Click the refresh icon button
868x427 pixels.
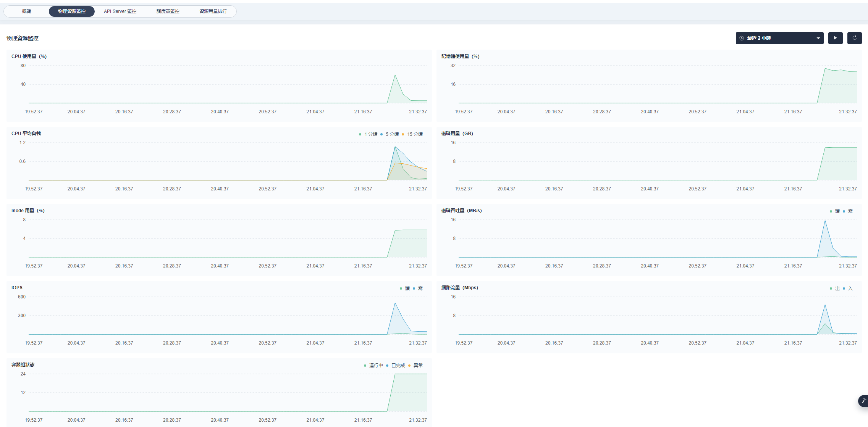(x=854, y=38)
